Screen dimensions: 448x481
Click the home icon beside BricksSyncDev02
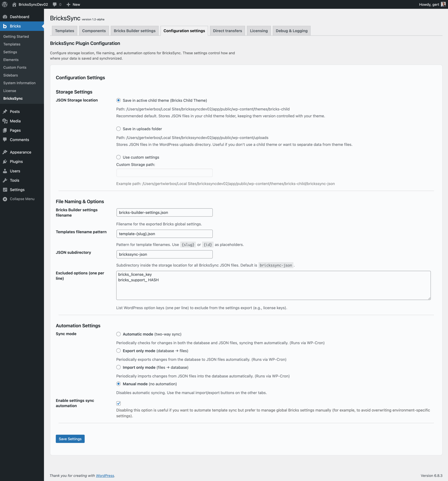pos(14,4)
